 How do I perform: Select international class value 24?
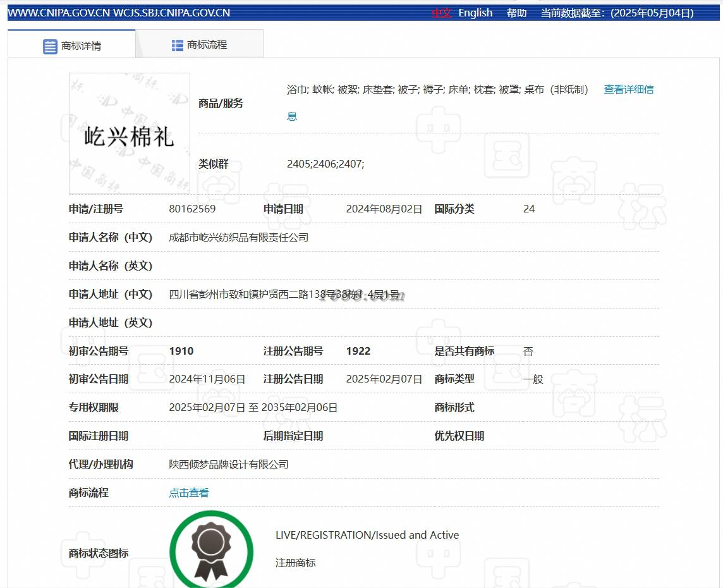529,209
